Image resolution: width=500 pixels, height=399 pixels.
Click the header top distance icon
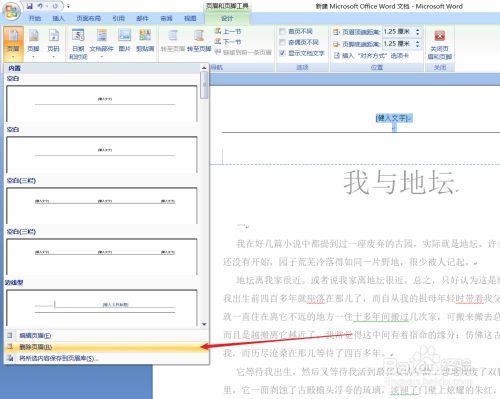click(336, 32)
